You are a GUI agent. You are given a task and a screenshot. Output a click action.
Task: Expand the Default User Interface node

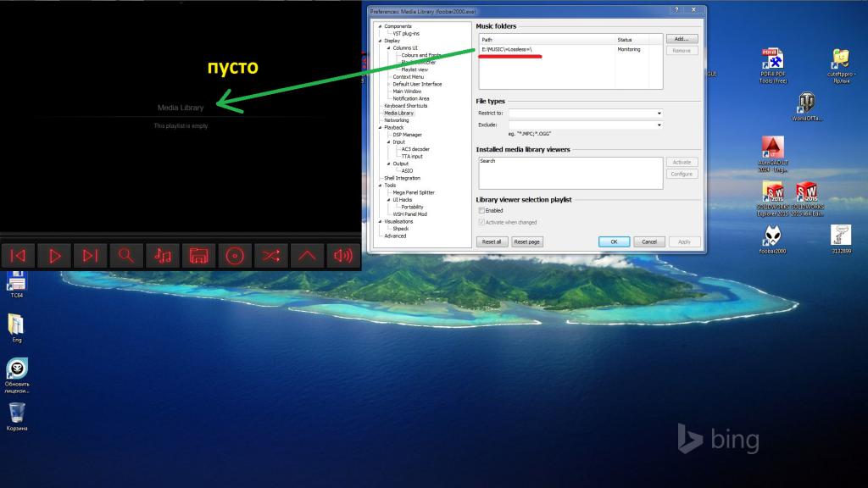(388, 84)
